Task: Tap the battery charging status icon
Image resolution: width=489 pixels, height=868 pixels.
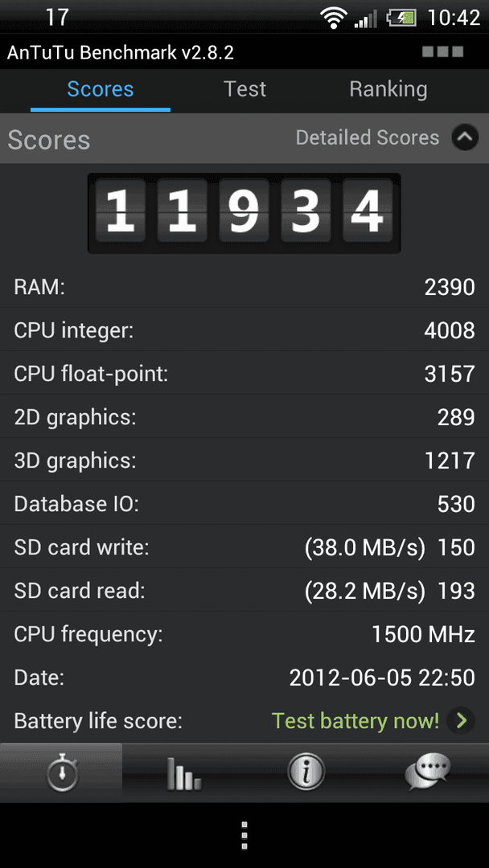Action: coord(401,18)
